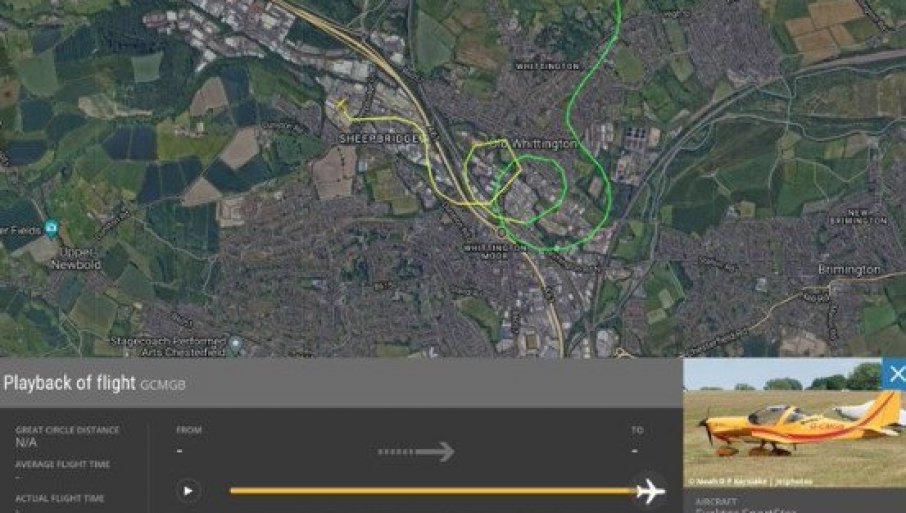The width and height of the screenshot is (906, 513).
Task: Click the teal Fields map pin icon
Action: point(51,228)
